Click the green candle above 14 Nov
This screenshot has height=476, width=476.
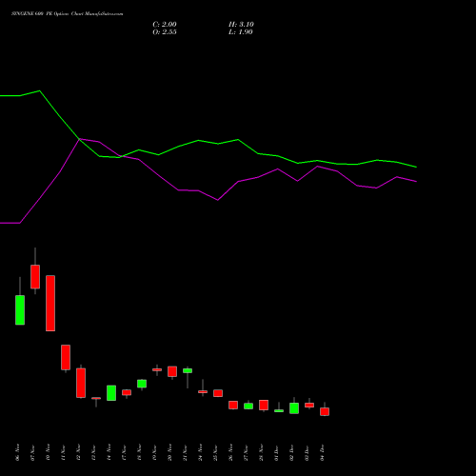[x=111, y=393]
